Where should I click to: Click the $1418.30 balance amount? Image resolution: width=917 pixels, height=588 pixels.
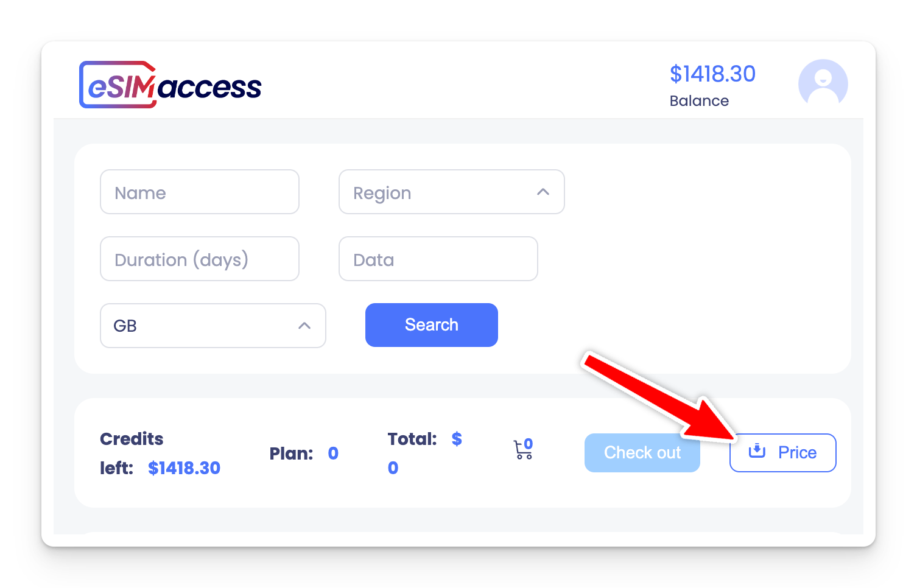[712, 73]
